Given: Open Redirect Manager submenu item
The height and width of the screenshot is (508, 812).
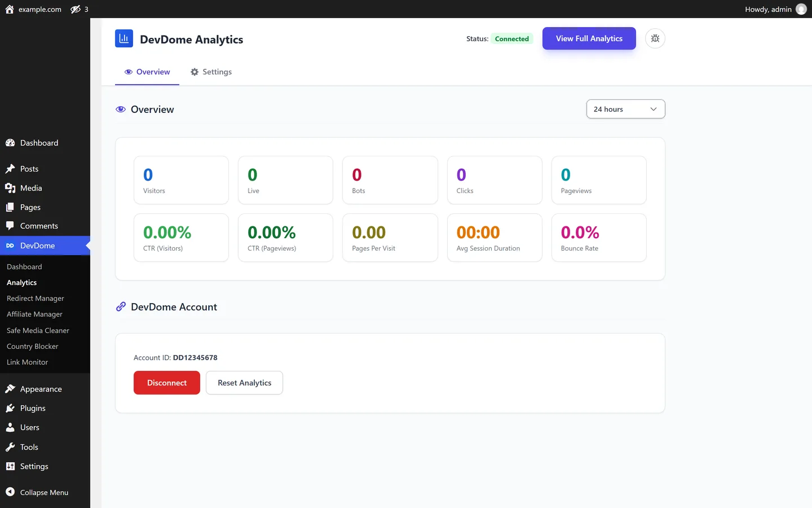Looking at the screenshot, I should click(x=36, y=298).
